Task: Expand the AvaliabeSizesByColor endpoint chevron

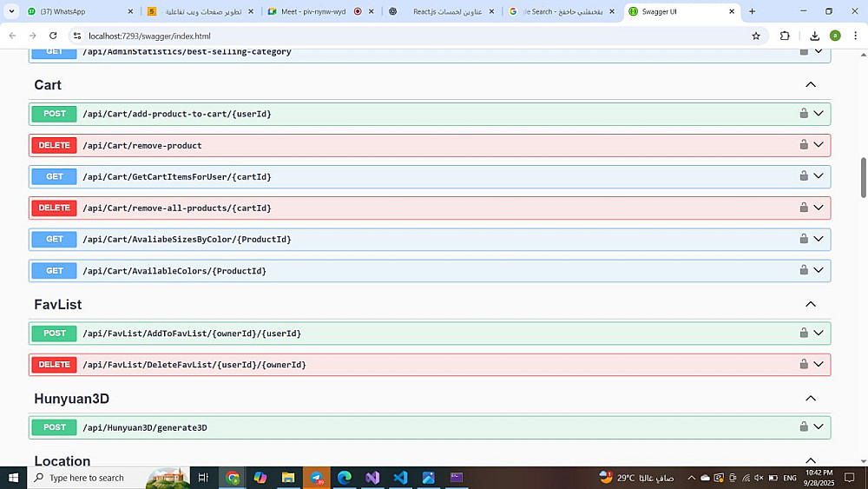Action: pos(819,239)
